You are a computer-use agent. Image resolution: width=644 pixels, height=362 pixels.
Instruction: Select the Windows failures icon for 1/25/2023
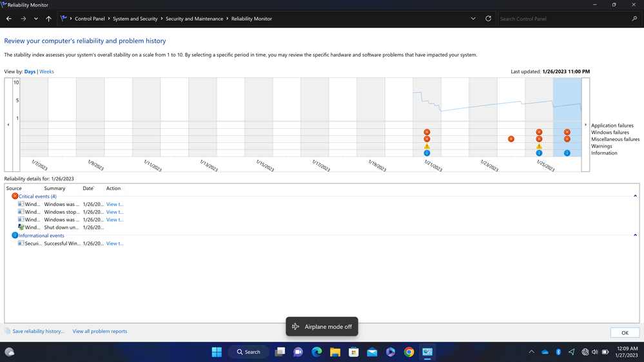[539, 132]
